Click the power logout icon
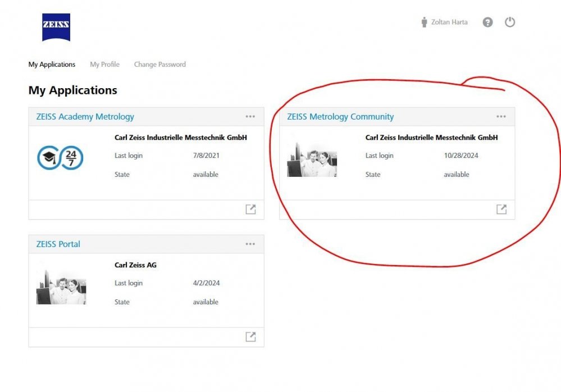Viewport: 561px width, 392px height. 509,22
